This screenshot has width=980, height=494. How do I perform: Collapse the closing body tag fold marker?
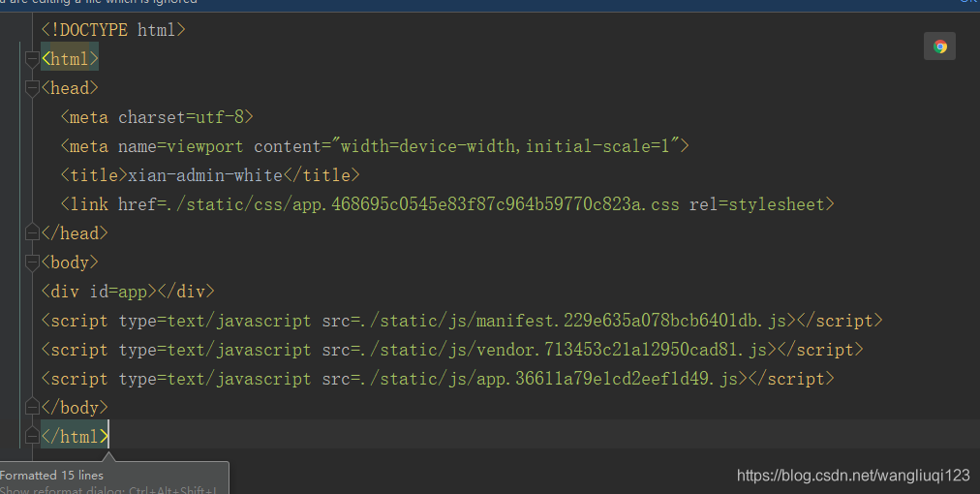click(x=33, y=408)
